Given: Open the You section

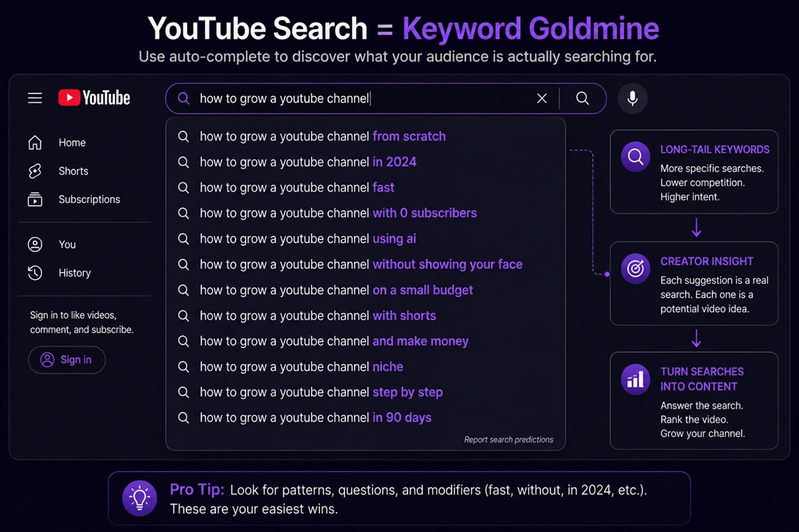Looking at the screenshot, I should tap(67, 245).
